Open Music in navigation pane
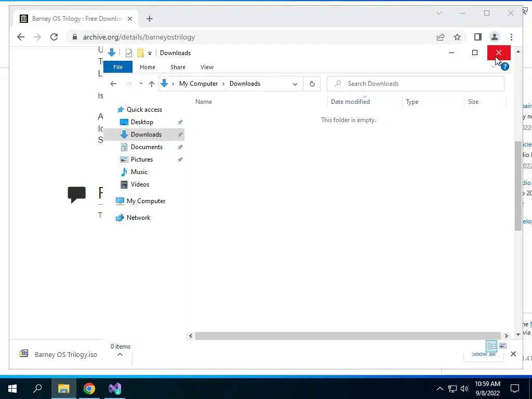The height and width of the screenshot is (399, 532). 139,171
